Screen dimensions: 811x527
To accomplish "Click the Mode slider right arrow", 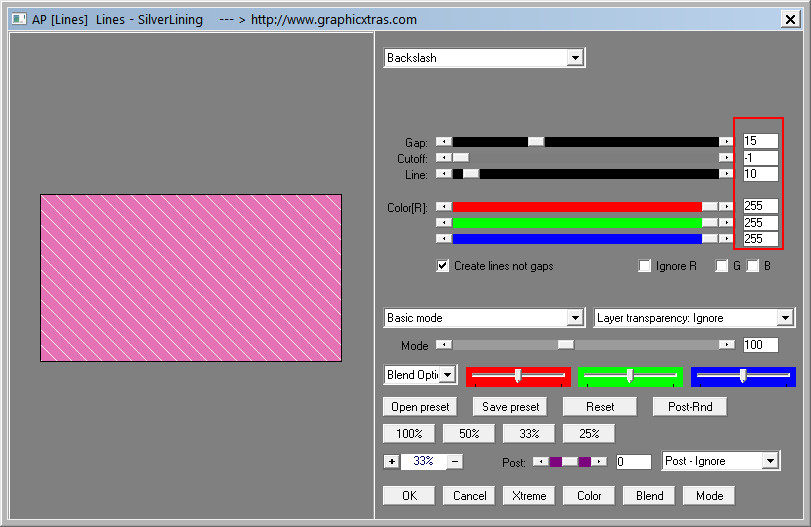I will (726, 344).
